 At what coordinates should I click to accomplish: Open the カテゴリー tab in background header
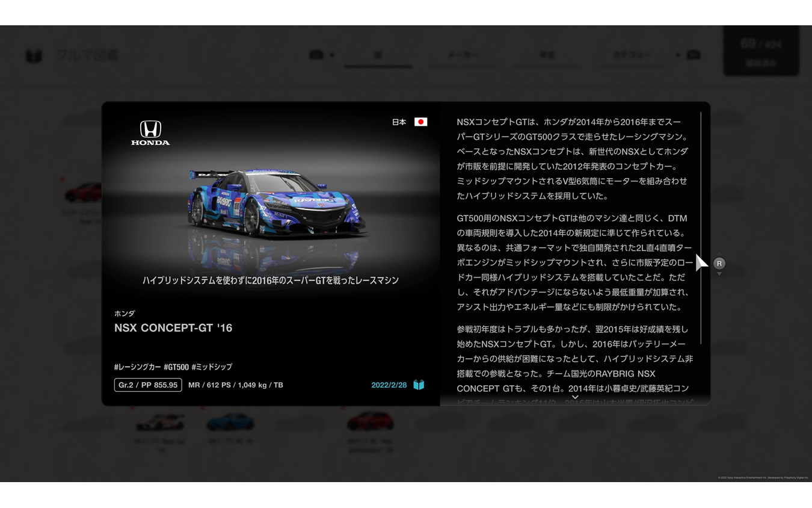632,55
